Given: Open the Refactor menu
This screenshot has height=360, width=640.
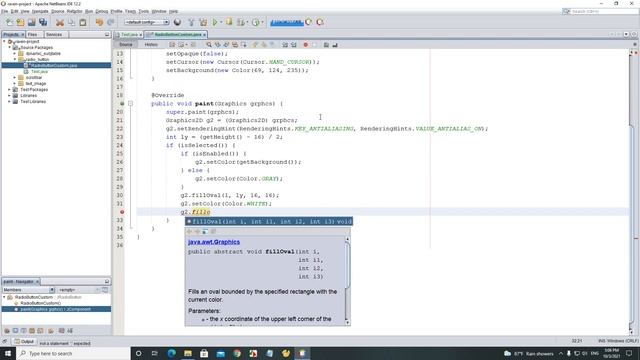Looking at the screenshot, I should click(x=74, y=11).
